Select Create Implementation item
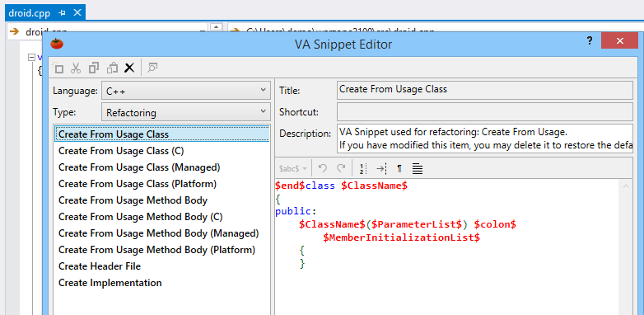This screenshot has width=644, height=315. 161,283
